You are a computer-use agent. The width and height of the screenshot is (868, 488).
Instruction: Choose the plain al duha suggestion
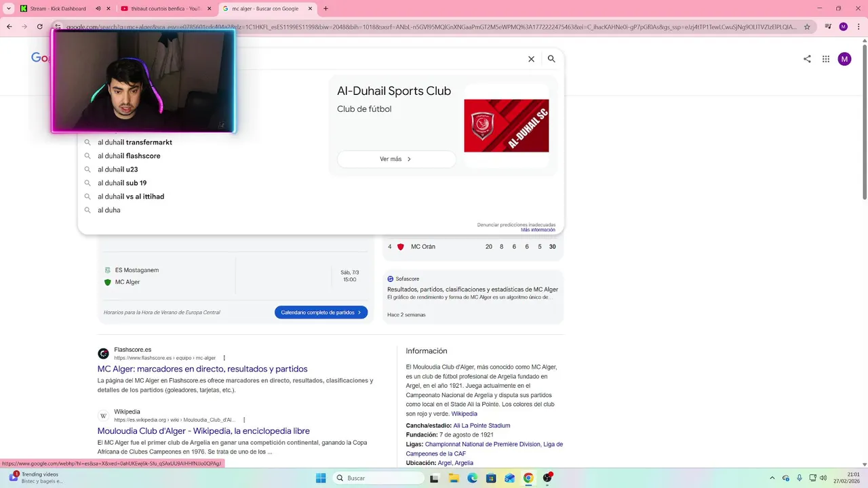(109, 210)
